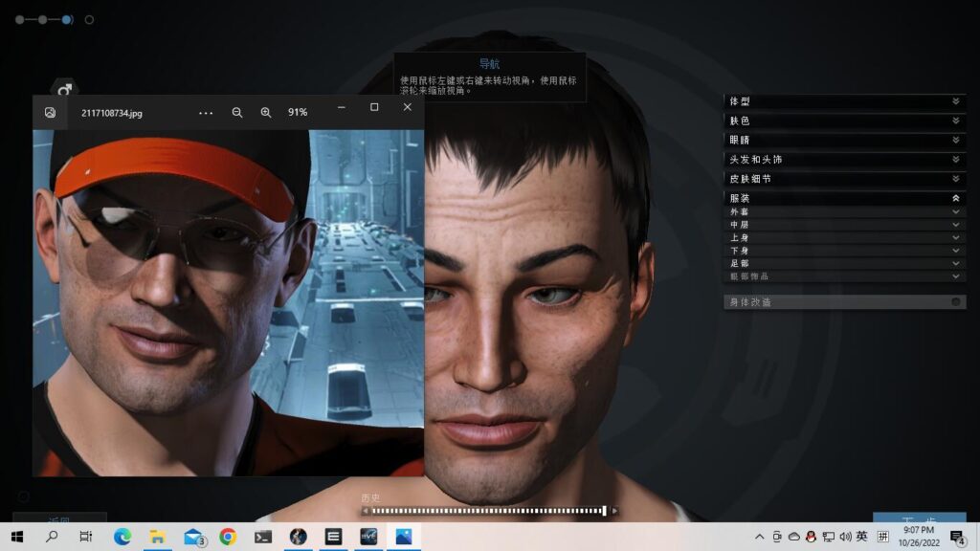Zoom out in the photo viewer
The width and height of the screenshot is (980, 551).
pyautogui.click(x=237, y=112)
